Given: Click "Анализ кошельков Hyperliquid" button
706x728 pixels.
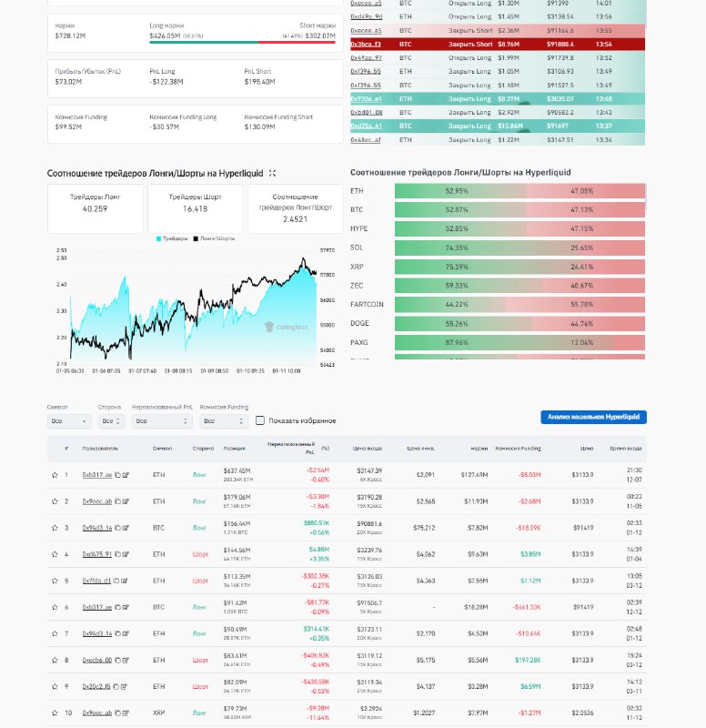Looking at the screenshot, I should coord(593,417).
